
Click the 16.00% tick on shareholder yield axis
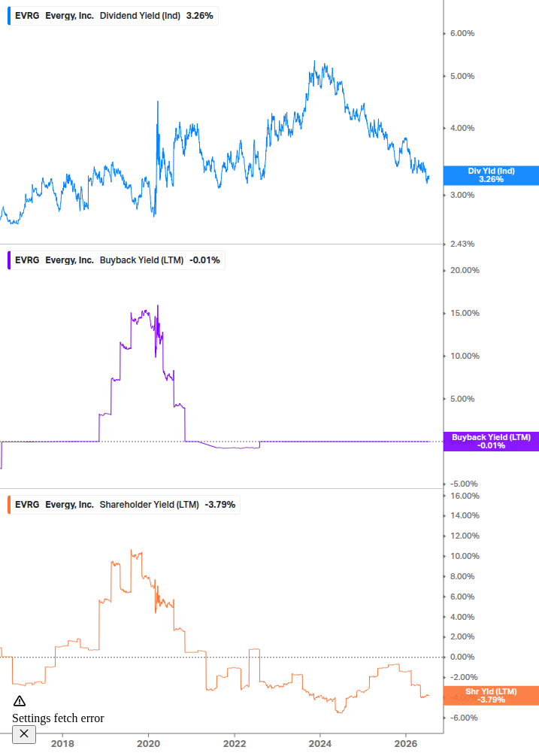pyautogui.click(x=465, y=496)
